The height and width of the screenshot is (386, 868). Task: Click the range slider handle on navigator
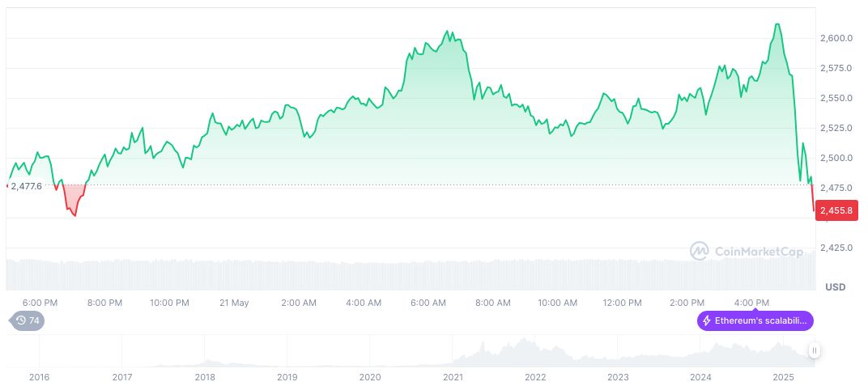tap(814, 350)
